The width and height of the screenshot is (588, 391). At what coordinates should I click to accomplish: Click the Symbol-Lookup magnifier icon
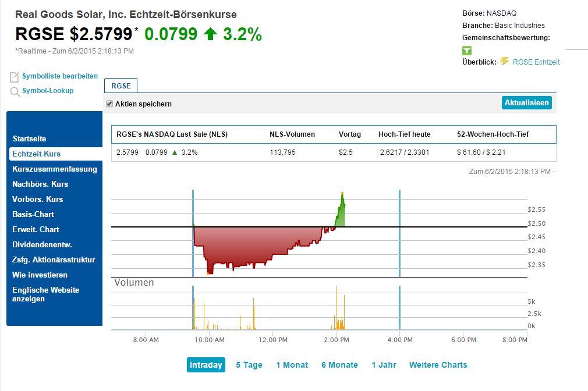pyautogui.click(x=15, y=91)
